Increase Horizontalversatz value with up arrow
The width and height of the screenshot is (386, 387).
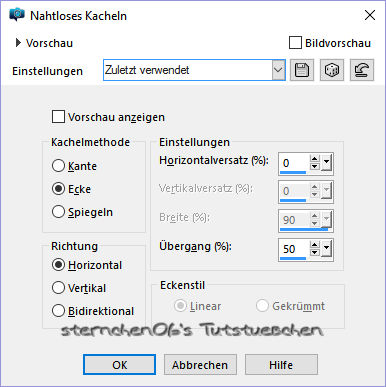(x=314, y=159)
